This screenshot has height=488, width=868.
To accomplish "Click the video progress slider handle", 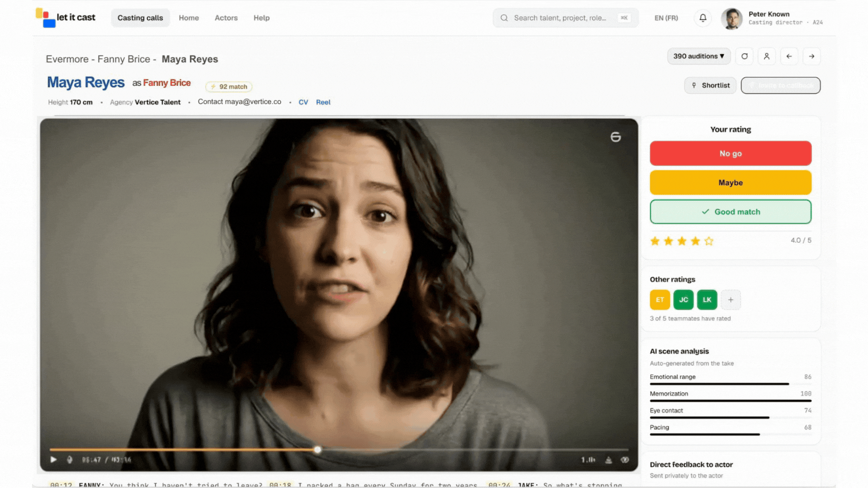I will (x=318, y=450).
